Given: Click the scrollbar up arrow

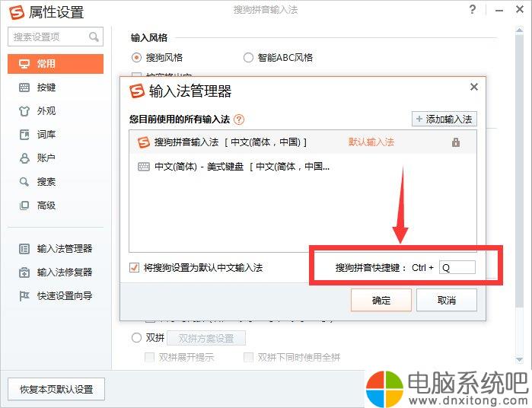Looking at the screenshot, I should click(x=519, y=30).
